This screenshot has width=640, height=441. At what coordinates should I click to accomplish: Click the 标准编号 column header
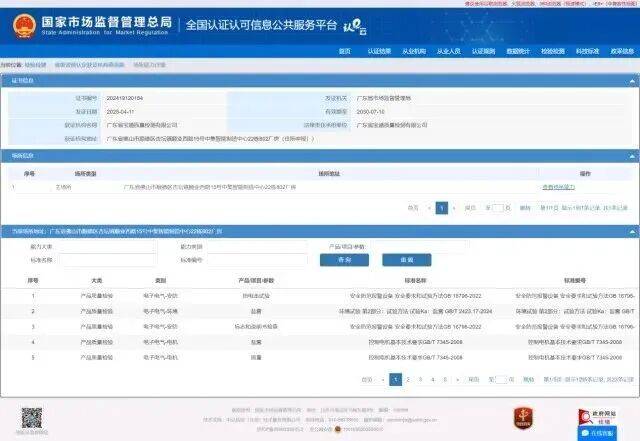point(575,281)
